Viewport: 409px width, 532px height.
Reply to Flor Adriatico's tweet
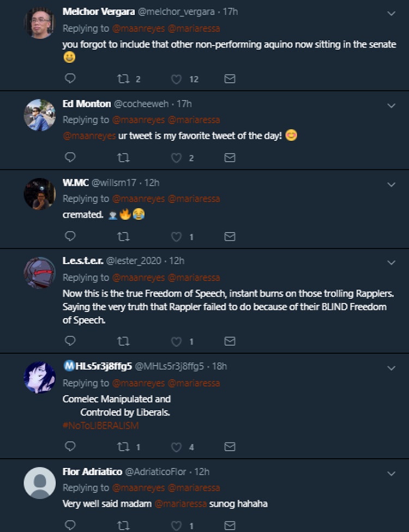(x=70, y=525)
